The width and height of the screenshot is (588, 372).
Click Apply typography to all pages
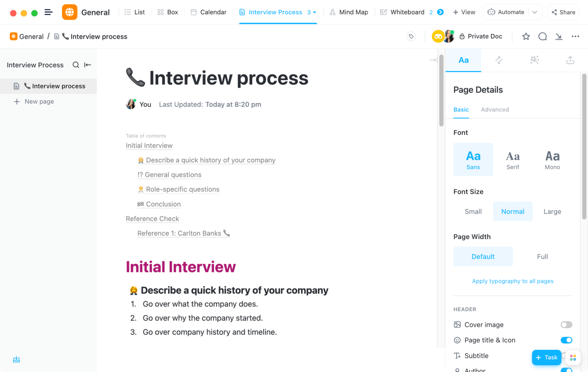click(x=513, y=281)
